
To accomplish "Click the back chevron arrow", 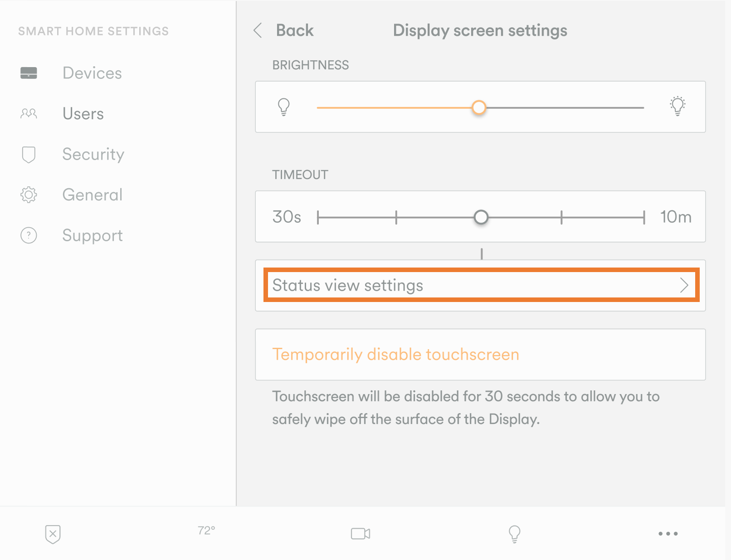I will (x=258, y=30).
